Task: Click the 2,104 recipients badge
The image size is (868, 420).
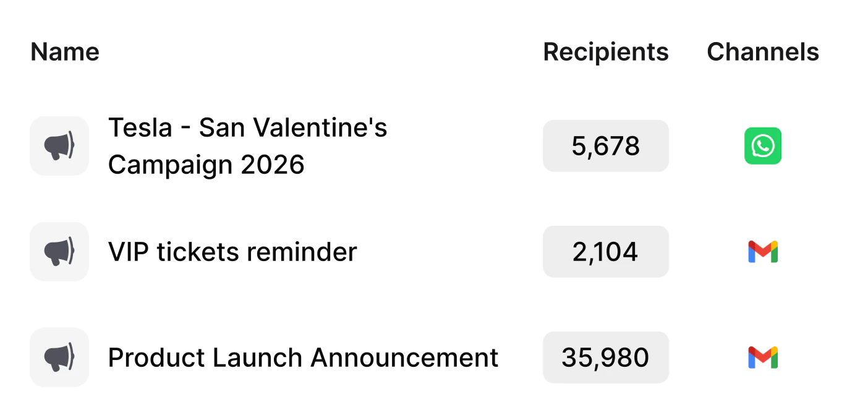Action: coord(605,251)
